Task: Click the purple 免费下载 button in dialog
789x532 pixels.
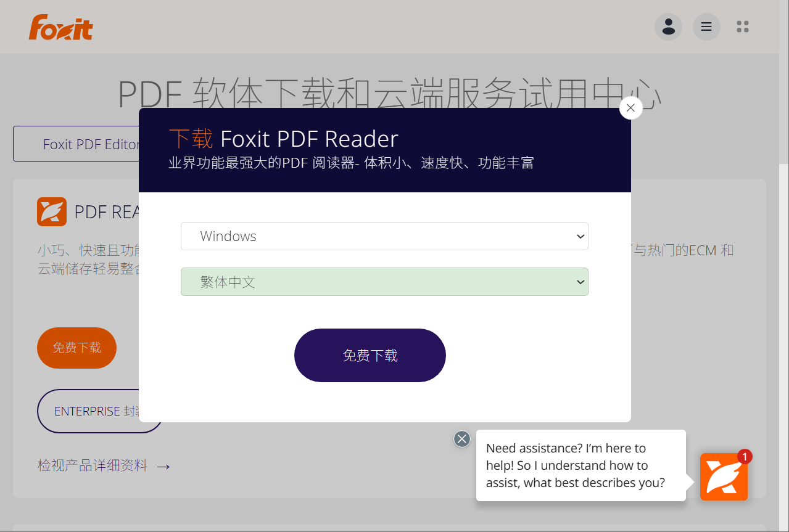Action: (370, 356)
